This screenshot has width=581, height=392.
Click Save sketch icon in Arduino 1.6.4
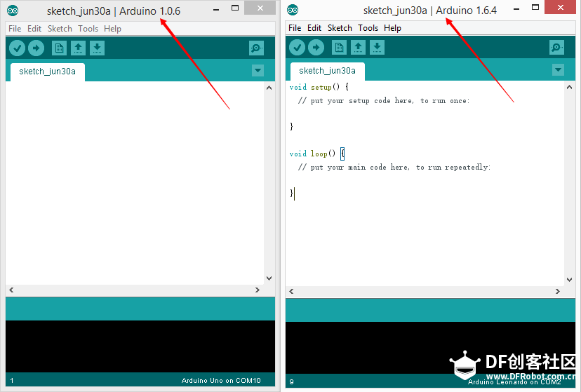coord(377,48)
